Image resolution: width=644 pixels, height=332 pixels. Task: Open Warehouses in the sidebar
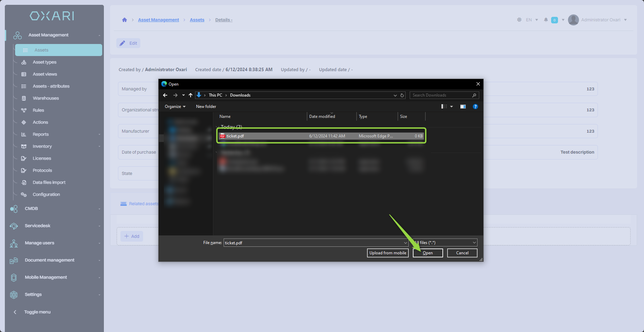point(46,98)
